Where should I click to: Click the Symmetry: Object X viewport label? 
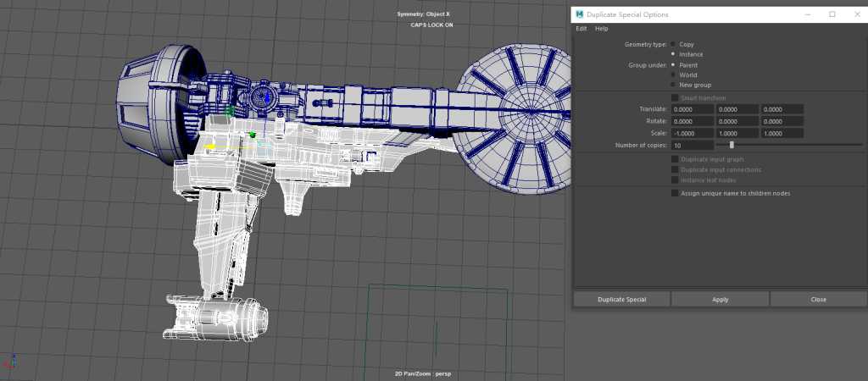coord(424,14)
